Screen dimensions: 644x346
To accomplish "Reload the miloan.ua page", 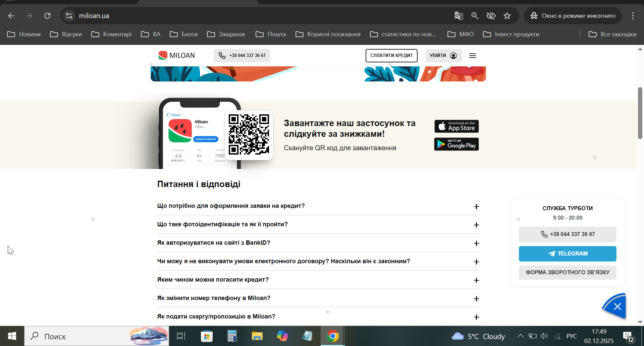I will (x=47, y=16).
